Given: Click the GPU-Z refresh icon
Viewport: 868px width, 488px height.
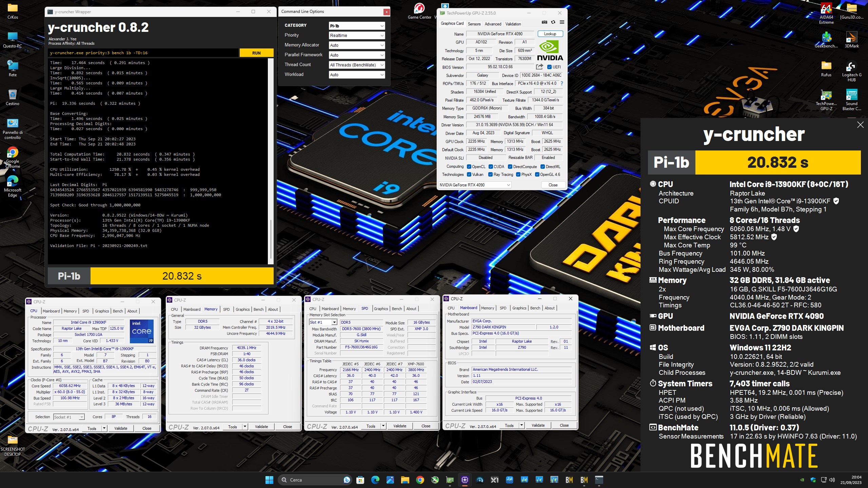Looking at the screenshot, I should pyautogui.click(x=553, y=22).
